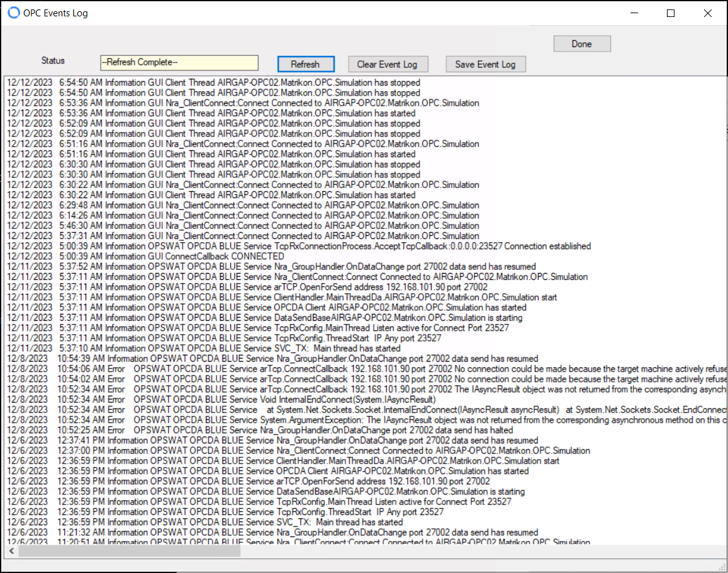Select the 10:54:06 AM Error ConnectCallback entry
This screenshot has height=573, width=728.
pyautogui.click(x=367, y=369)
